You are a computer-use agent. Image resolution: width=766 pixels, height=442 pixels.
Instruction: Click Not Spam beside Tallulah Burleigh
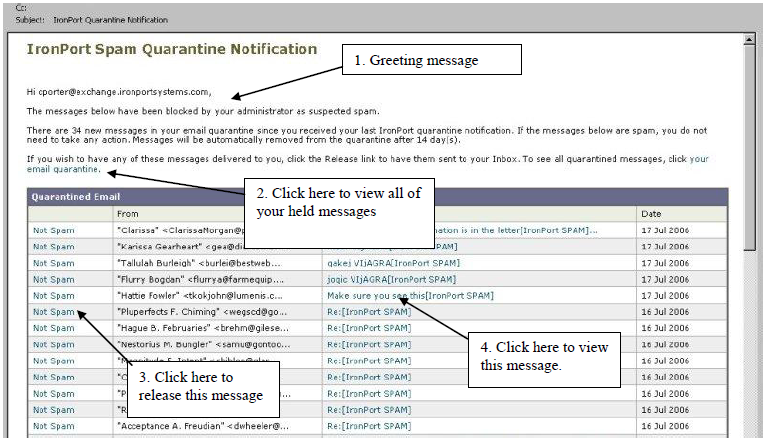53,263
